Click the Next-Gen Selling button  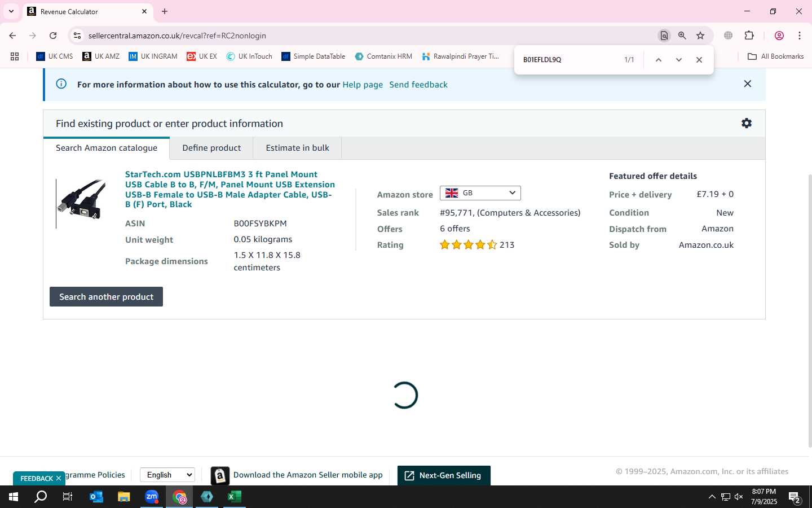[444, 475]
